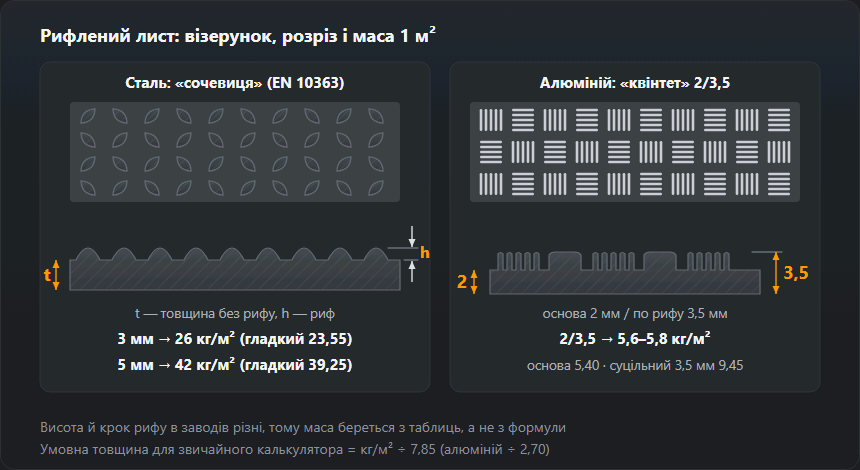Click the orange 'h' rib height label

tap(425, 253)
